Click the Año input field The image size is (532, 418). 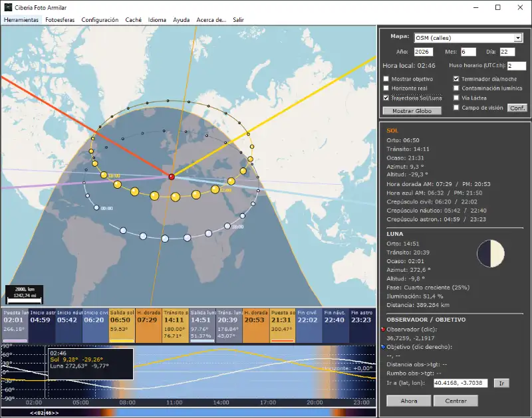(x=424, y=52)
